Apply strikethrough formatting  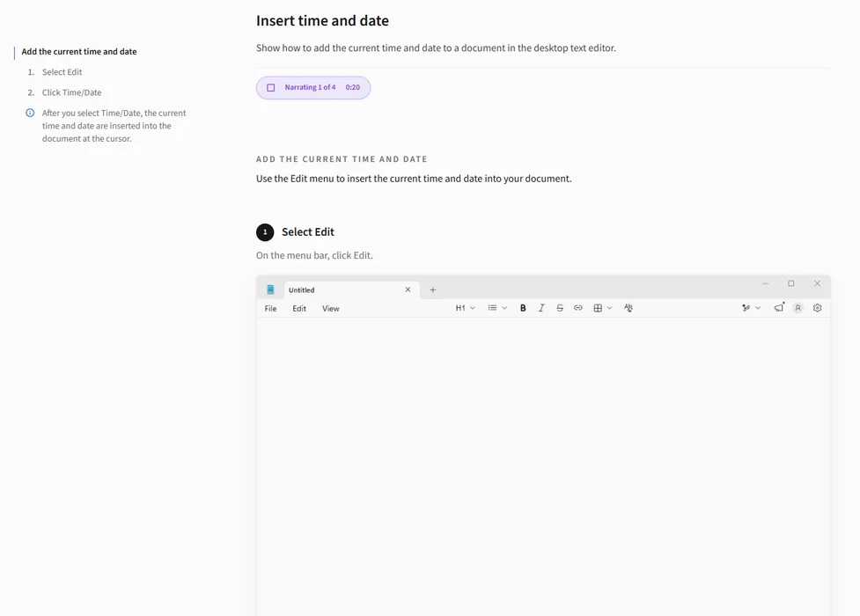click(560, 308)
